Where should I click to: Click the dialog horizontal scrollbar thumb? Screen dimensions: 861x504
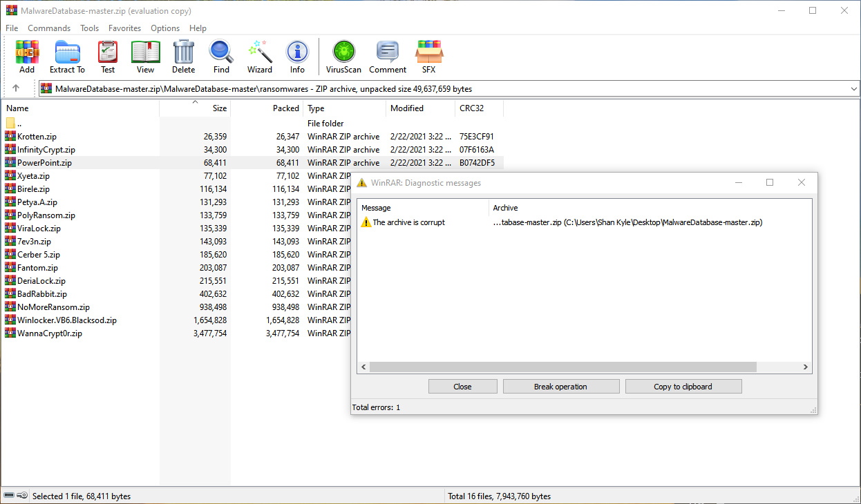pos(563,367)
